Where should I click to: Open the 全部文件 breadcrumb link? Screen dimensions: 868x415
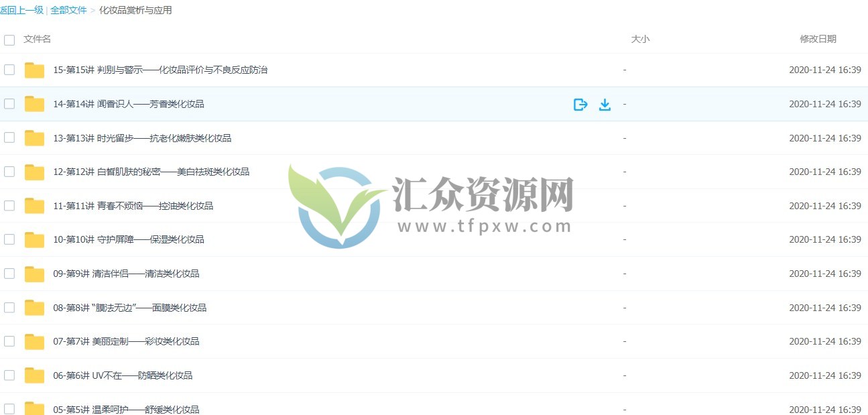pyautogui.click(x=68, y=10)
